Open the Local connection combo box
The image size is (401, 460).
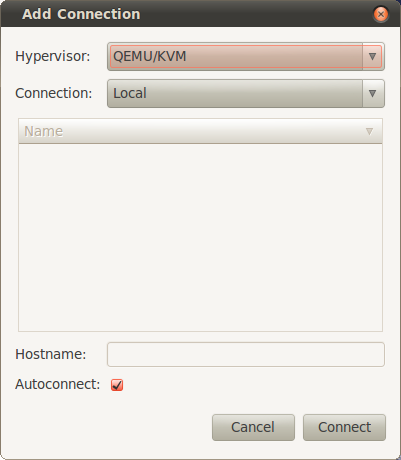pyautogui.click(x=246, y=93)
